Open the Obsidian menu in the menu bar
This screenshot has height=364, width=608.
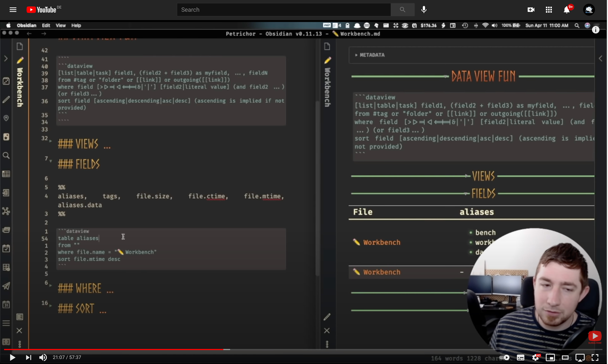pyautogui.click(x=26, y=25)
